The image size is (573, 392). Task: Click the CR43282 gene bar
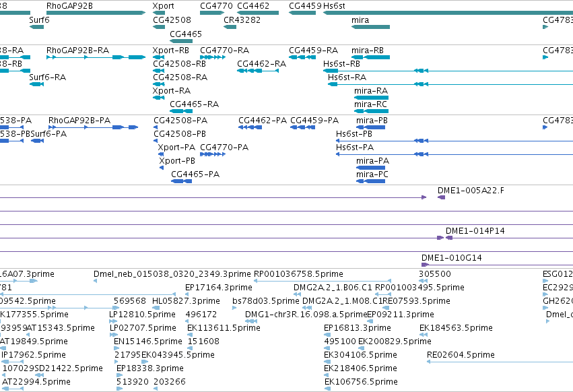click(x=230, y=27)
